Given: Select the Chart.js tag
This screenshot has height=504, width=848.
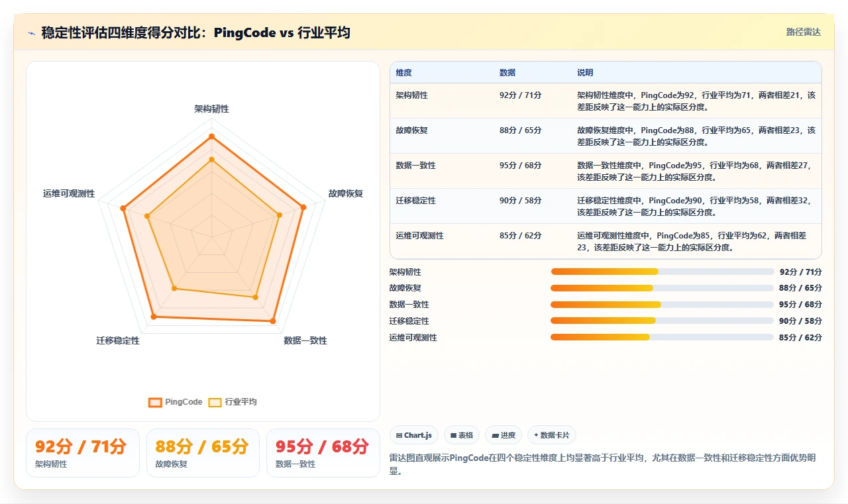Looking at the screenshot, I should coord(414,435).
